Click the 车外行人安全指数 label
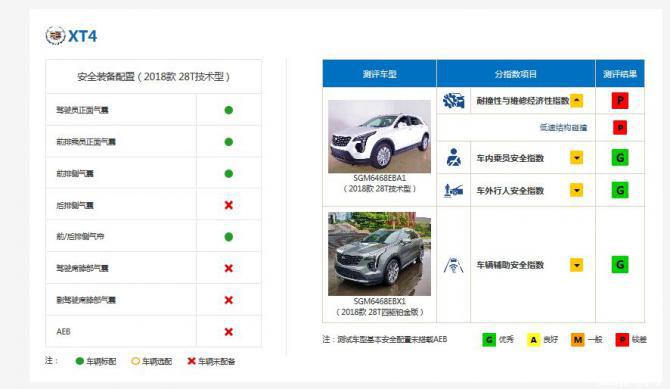The width and height of the screenshot is (670, 389). pyautogui.click(x=510, y=190)
